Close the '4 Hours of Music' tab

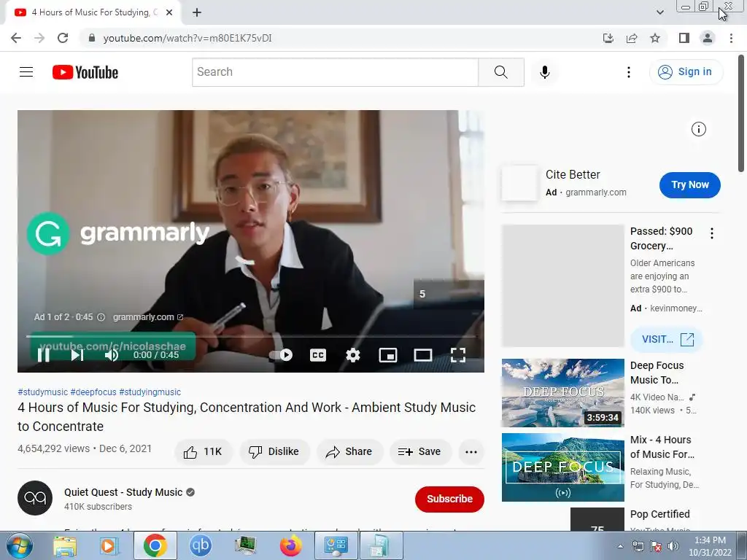(169, 12)
